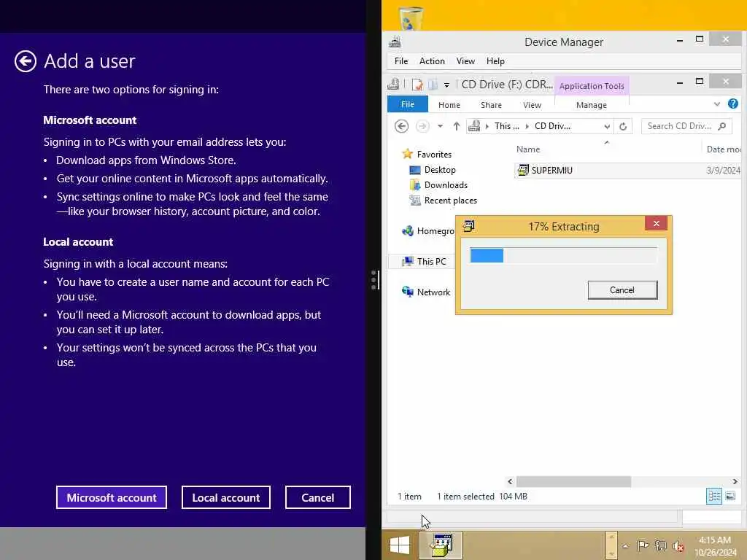Go up one folder level
The height and width of the screenshot is (560, 747).
[457, 126]
